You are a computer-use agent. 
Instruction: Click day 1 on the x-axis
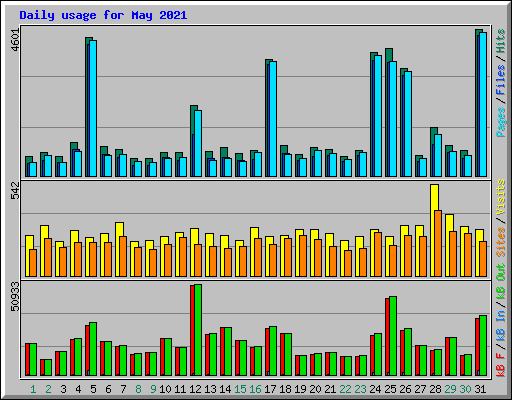pos(33,389)
